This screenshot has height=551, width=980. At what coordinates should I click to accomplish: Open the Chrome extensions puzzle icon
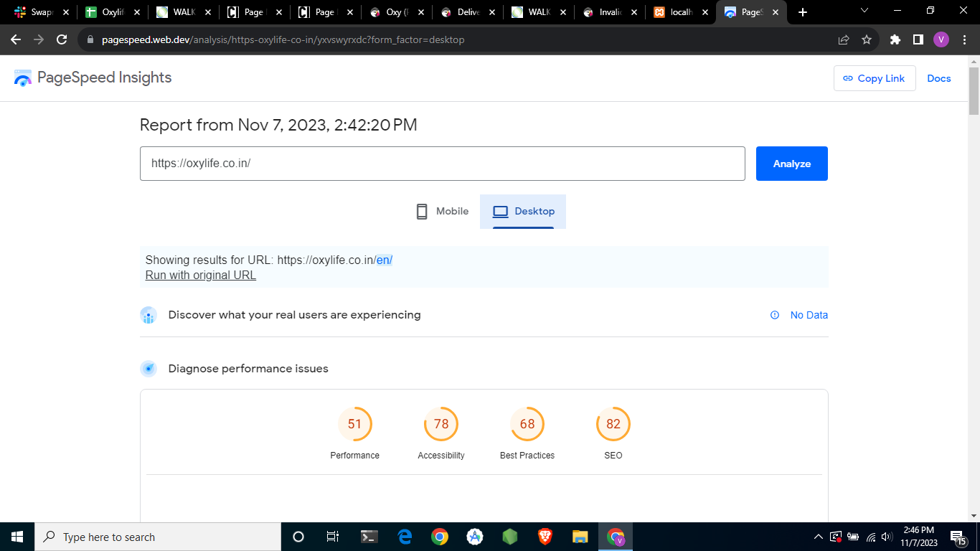[895, 39]
